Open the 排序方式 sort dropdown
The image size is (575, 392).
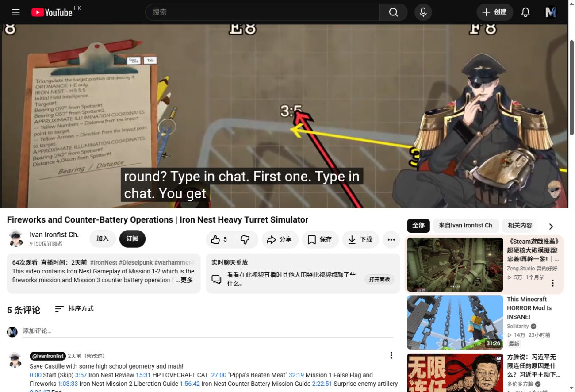(74, 309)
